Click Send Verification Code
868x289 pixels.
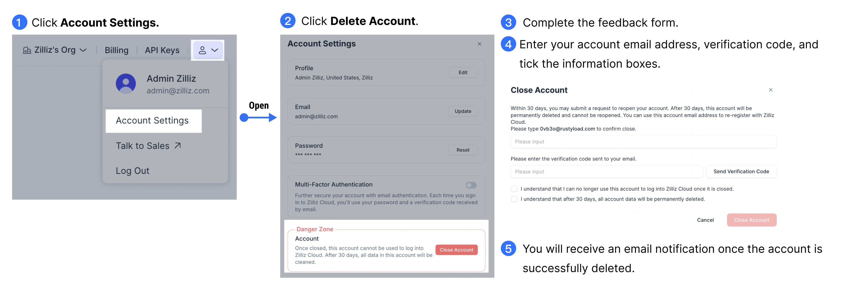(741, 171)
